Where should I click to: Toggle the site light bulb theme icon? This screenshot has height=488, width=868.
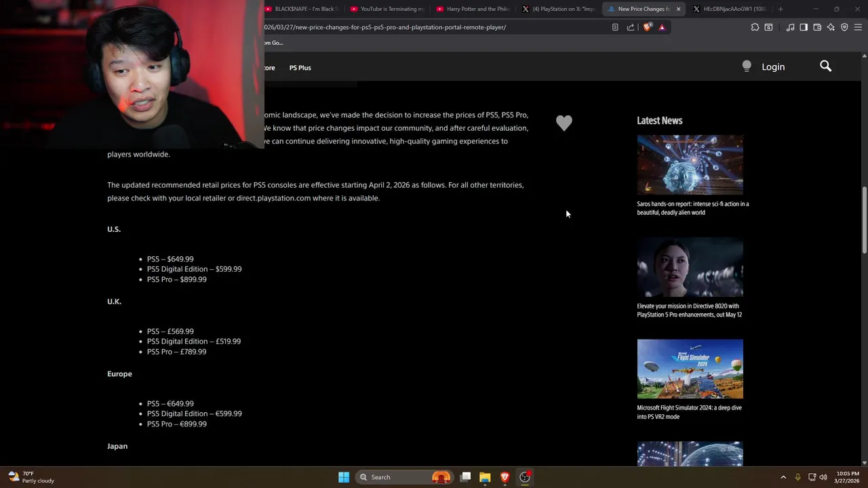(x=747, y=66)
